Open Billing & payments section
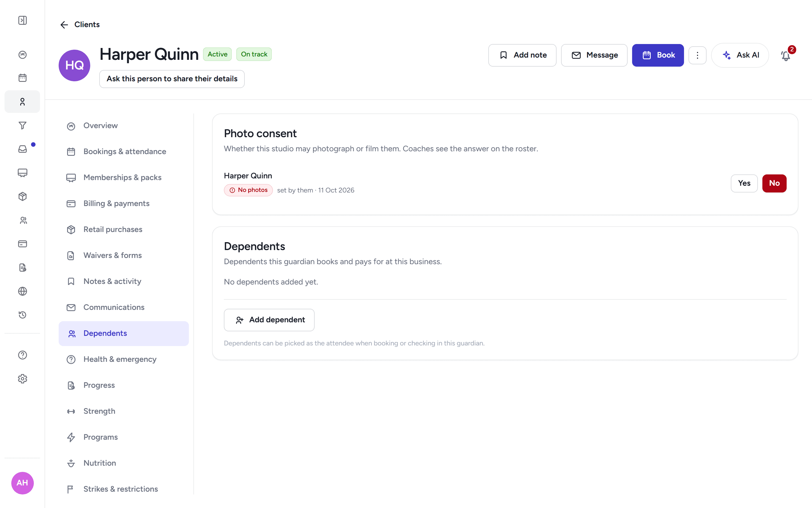This screenshot has width=812, height=508. (x=123, y=203)
